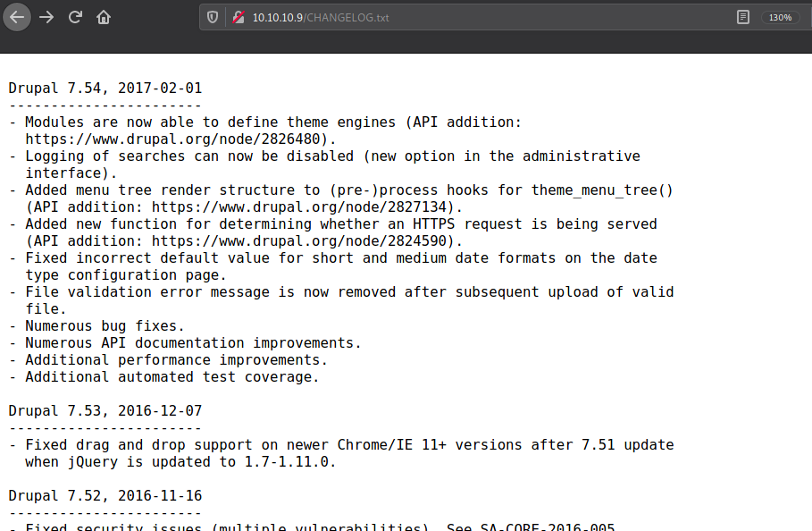Click "Additional performance improvements." line
Viewport: 812px width, 531px height.
point(168,360)
